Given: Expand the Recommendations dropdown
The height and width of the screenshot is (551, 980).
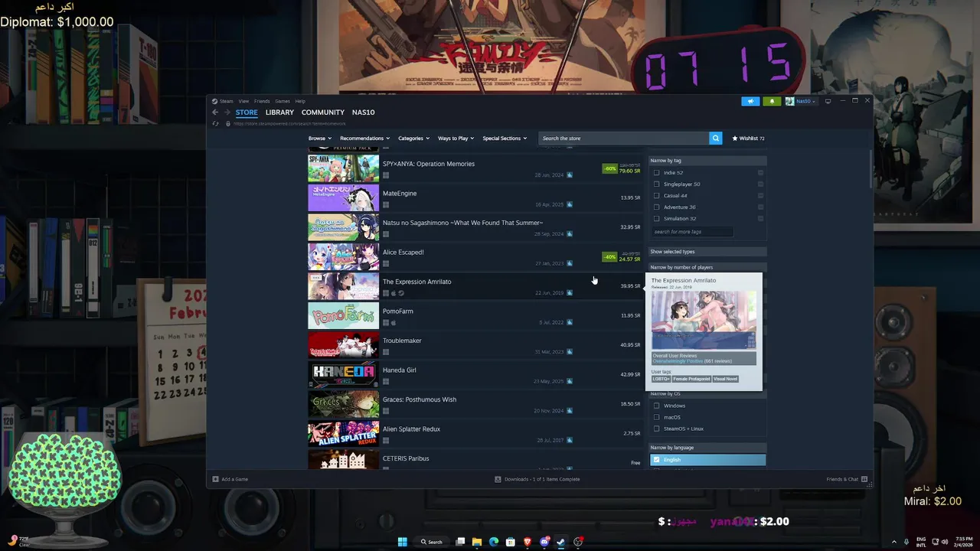Looking at the screenshot, I should [x=364, y=139].
